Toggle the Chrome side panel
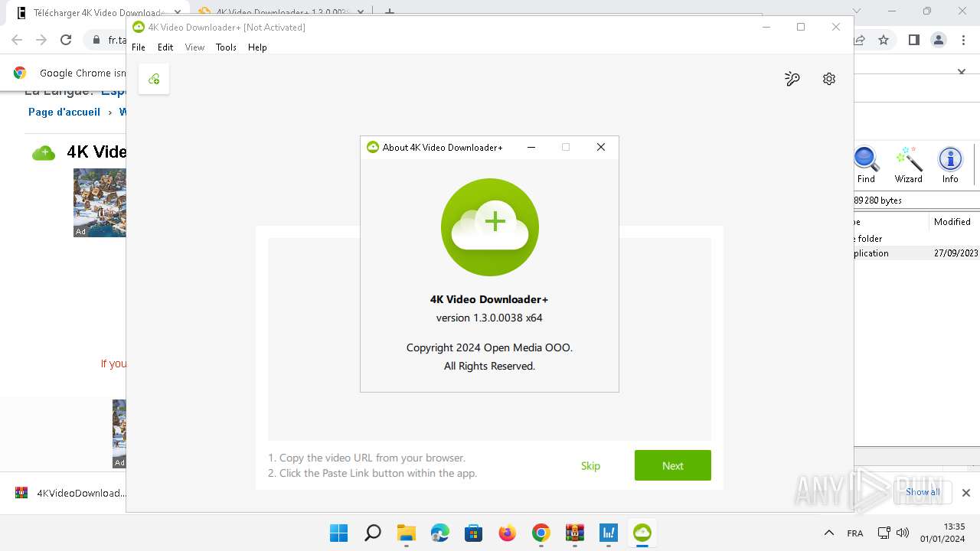This screenshot has width=980, height=551. click(913, 40)
